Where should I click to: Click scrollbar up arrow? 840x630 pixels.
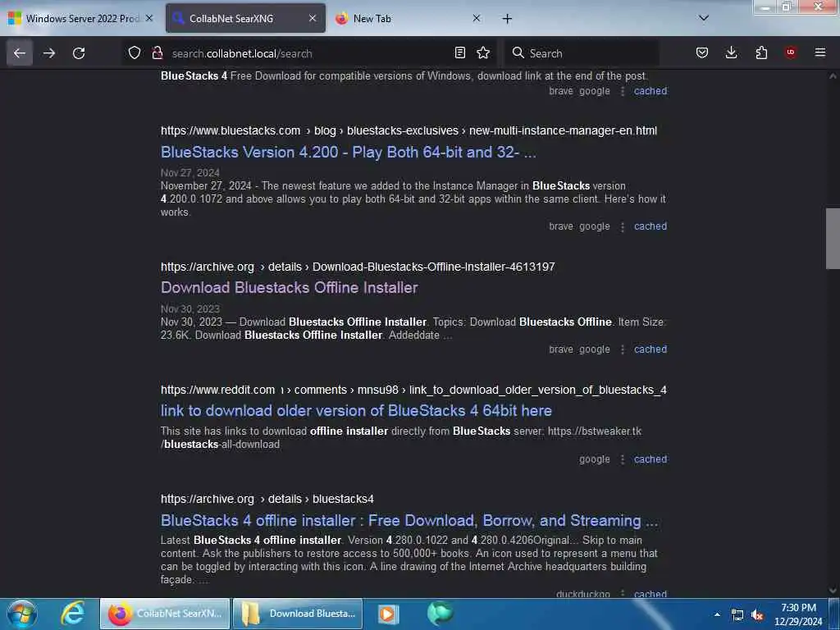[x=833, y=76]
